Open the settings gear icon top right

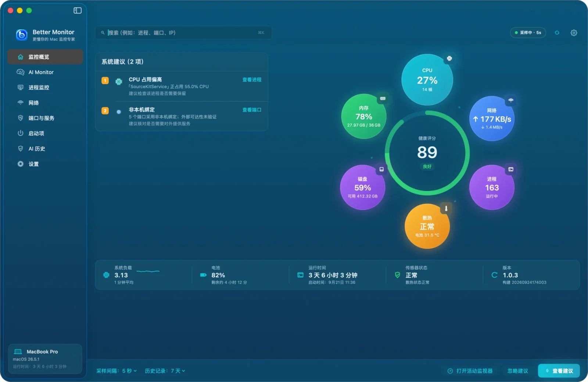point(574,33)
